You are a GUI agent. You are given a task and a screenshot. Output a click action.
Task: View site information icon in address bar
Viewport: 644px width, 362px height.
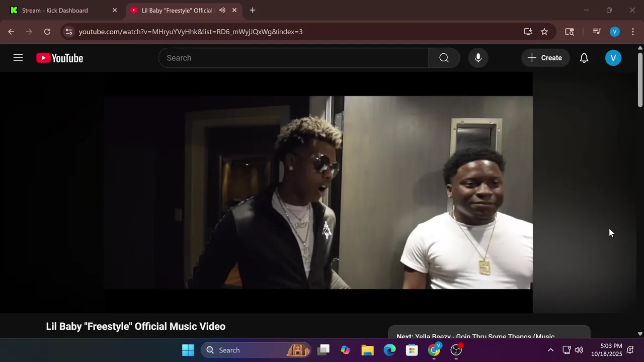(x=69, y=32)
